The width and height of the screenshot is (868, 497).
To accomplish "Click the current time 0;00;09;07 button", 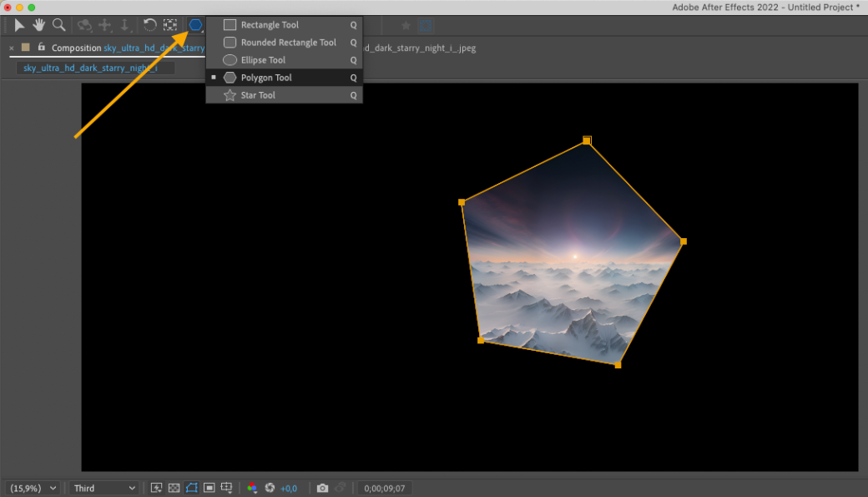I will click(x=384, y=488).
